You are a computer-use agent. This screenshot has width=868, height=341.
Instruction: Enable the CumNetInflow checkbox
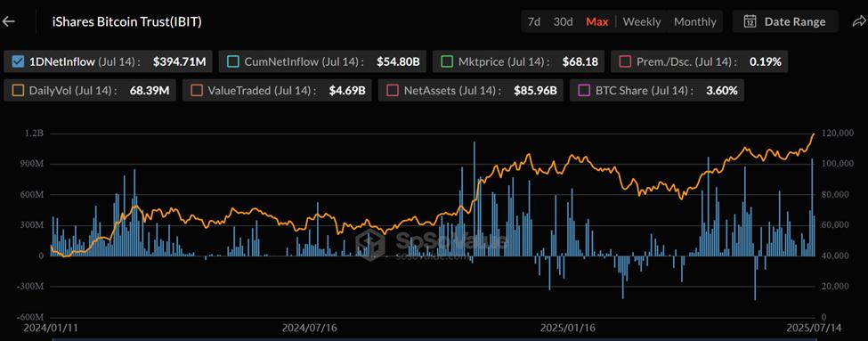click(233, 61)
